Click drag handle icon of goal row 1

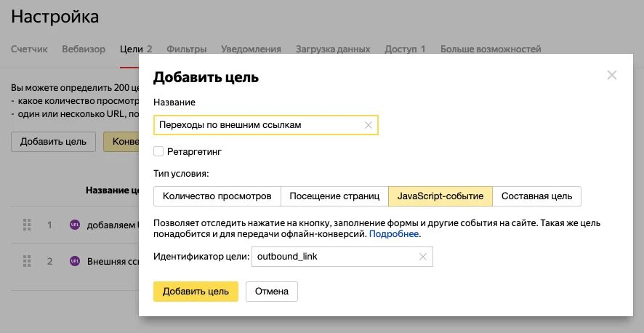[x=27, y=225]
